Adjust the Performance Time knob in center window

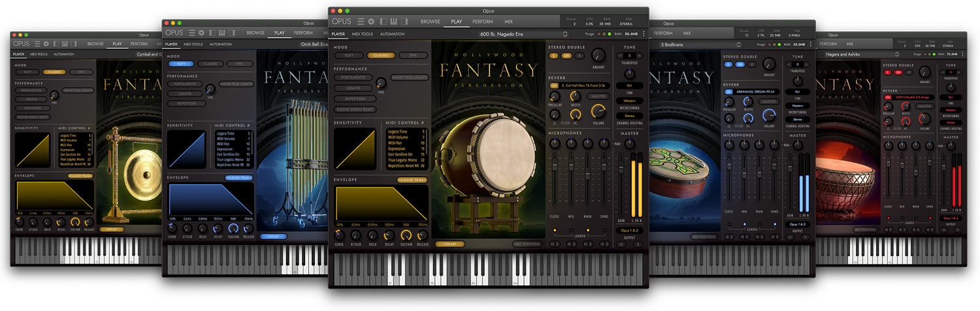point(380,84)
